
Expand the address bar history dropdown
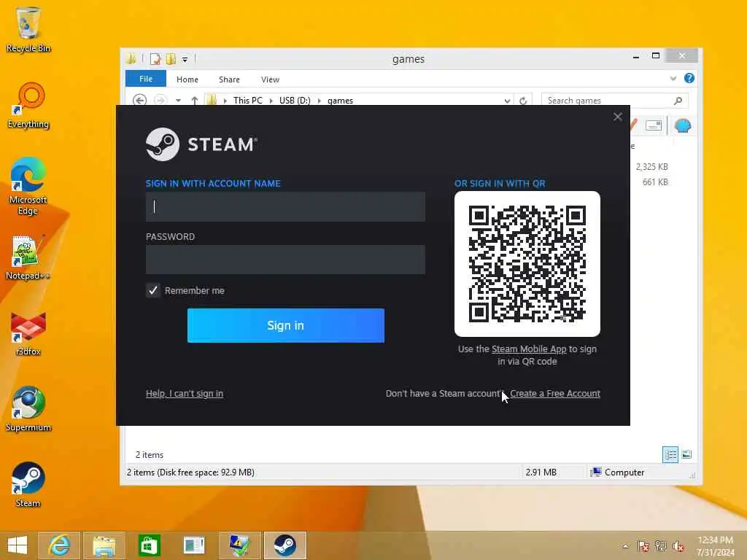tap(507, 101)
